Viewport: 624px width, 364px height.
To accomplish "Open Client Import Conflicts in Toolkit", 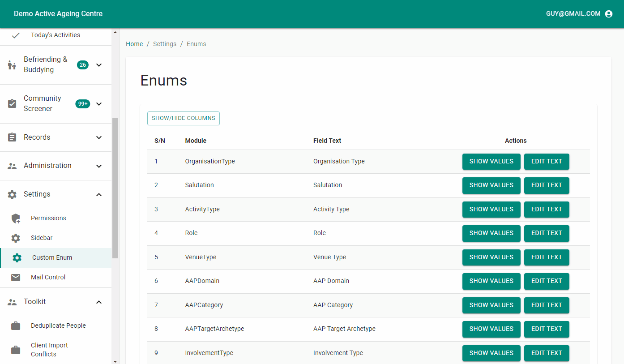I will (49, 350).
